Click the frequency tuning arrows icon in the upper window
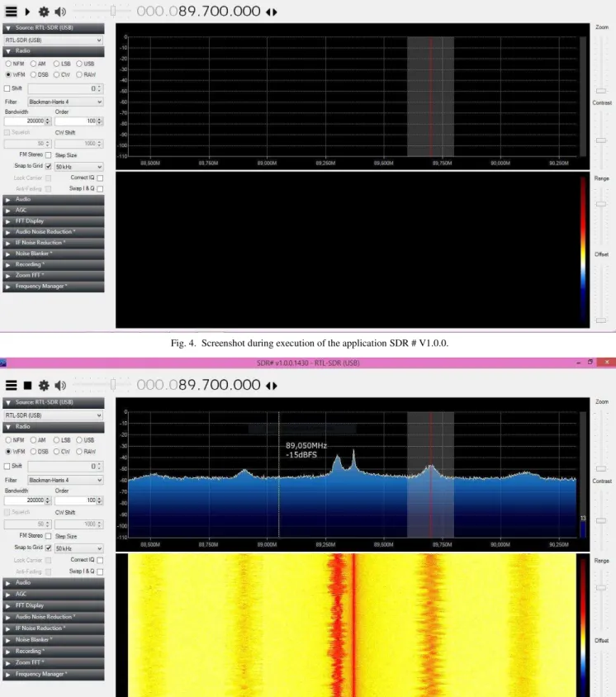The image size is (616, 697). pos(272,12)
